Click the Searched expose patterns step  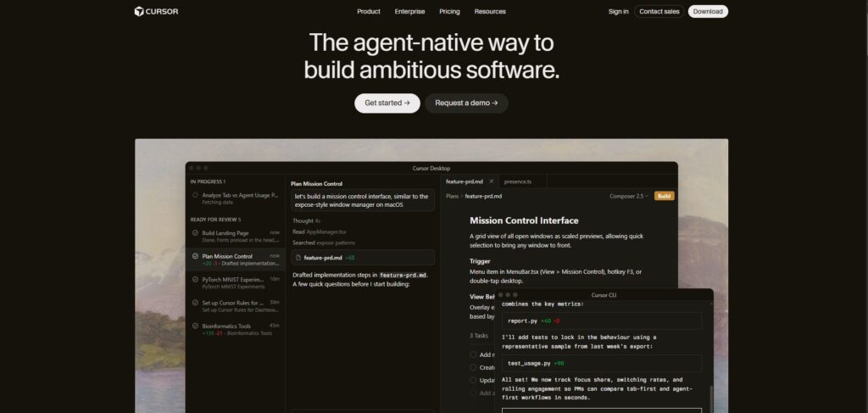pos(324,243)
